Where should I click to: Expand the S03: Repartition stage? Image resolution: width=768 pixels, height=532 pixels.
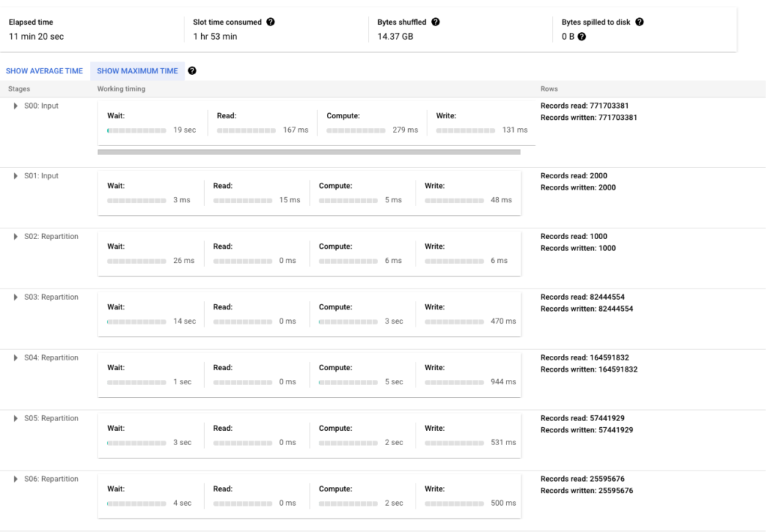click(x=14, y=297)
